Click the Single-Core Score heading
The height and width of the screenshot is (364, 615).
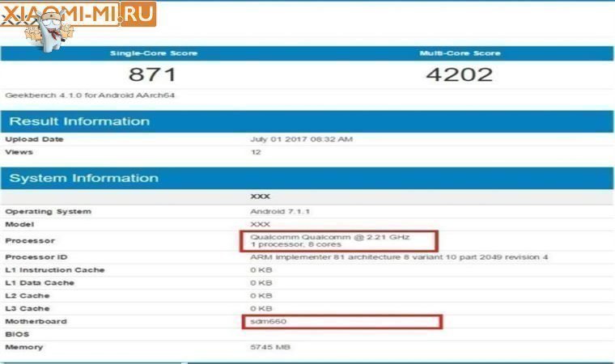154,53
